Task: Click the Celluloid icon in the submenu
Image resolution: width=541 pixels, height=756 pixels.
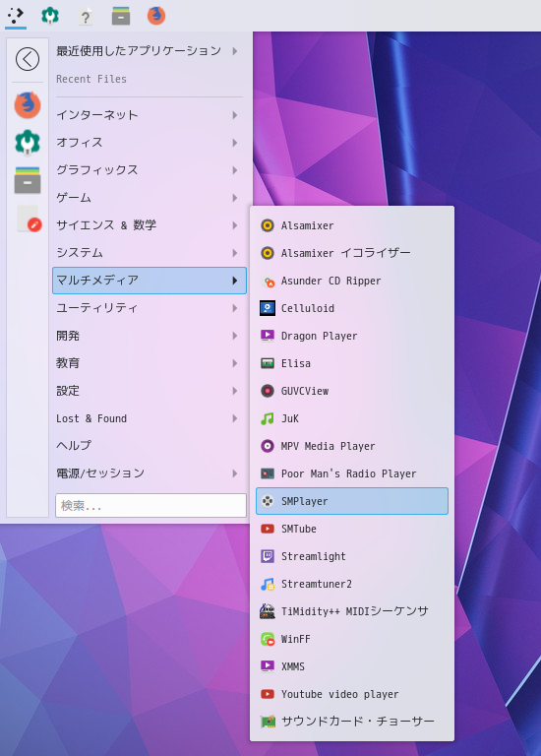Action: click(x=268, y=308)
